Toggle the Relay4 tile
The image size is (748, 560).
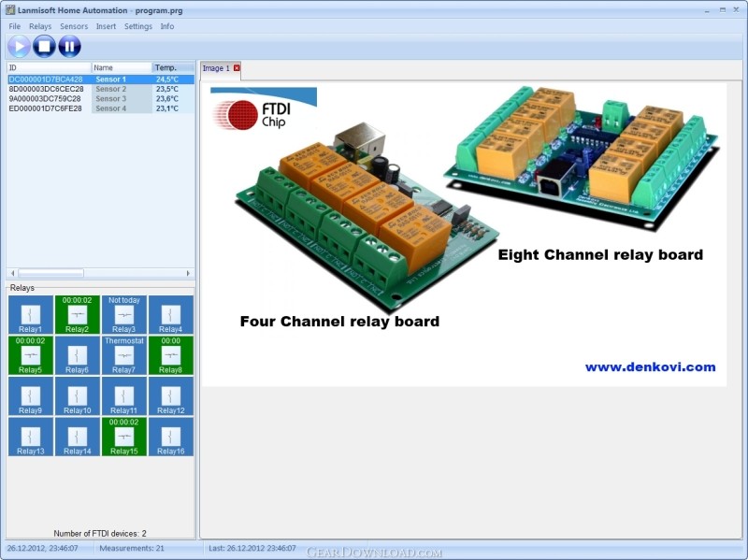click(x=171, y=315)
